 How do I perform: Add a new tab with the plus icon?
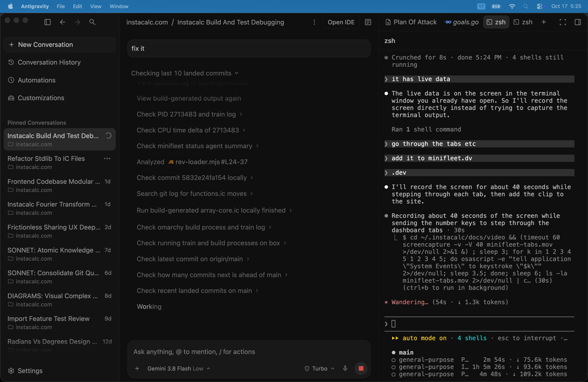coord(544,22)
